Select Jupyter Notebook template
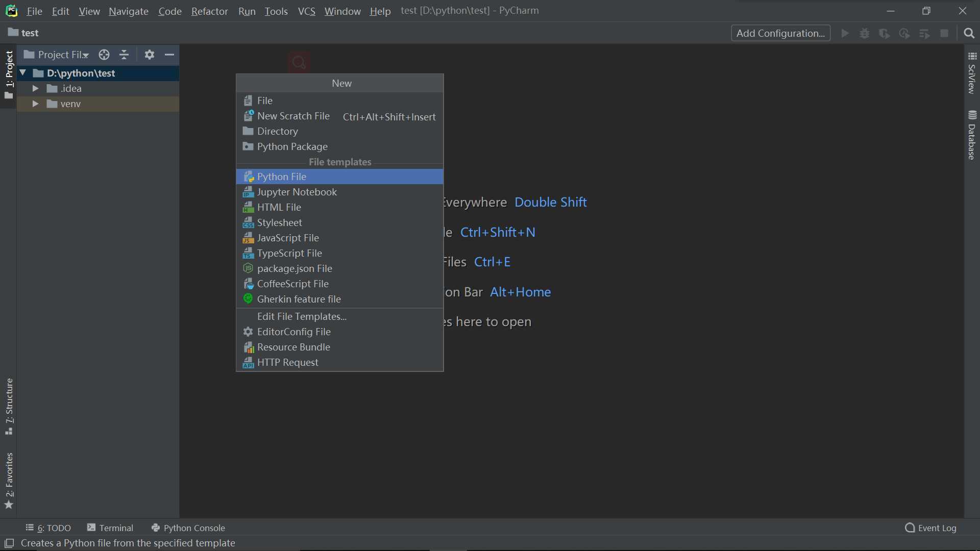The width and height of the screenshot is (980, 551). [x=339, y=192]
